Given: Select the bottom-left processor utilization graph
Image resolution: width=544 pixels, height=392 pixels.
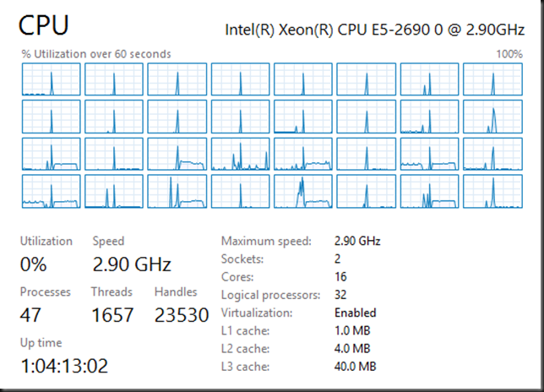Looking at the screenshot, I should click(x=51, y=191).
